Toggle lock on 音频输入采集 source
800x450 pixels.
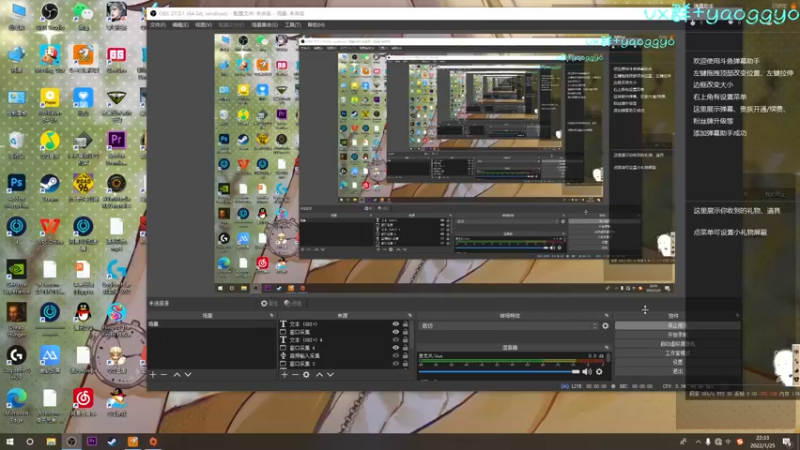click(x=406, y=356)
